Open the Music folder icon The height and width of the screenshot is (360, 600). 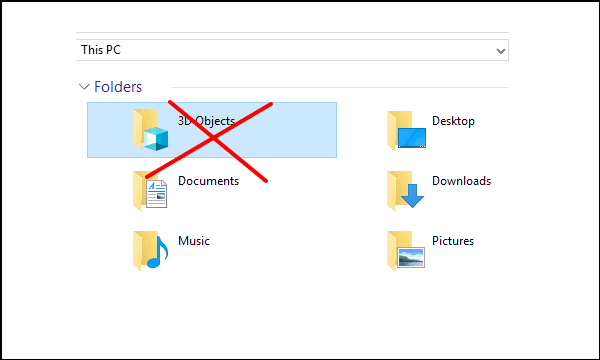[x=150, y=250]
